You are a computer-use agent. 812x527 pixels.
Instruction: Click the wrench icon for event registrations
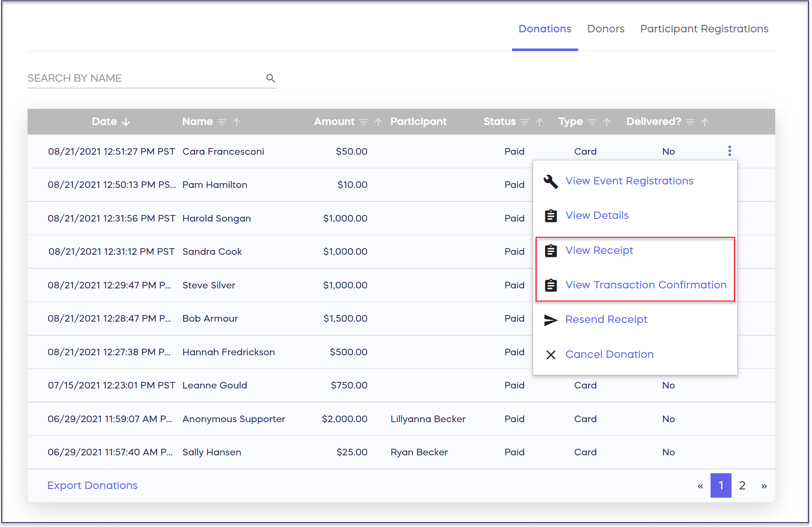(551, 181)
